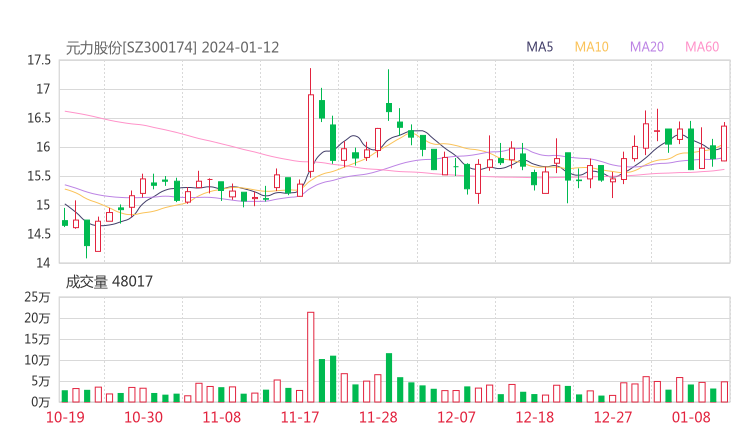Select the MA60 legend label
The width and height of the screenshot is (740, 440).
[x=702, y=47]
